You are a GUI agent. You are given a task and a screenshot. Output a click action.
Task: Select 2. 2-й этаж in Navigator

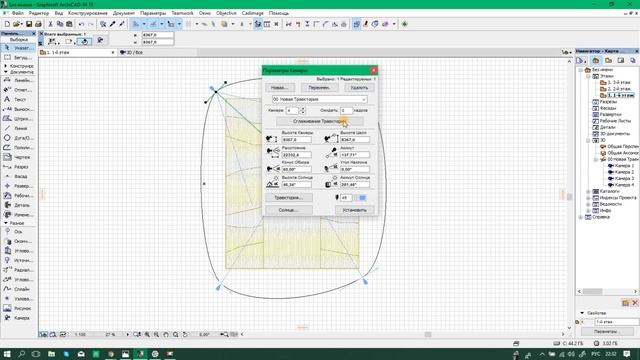pyautogui.click(x=616, y=89)
